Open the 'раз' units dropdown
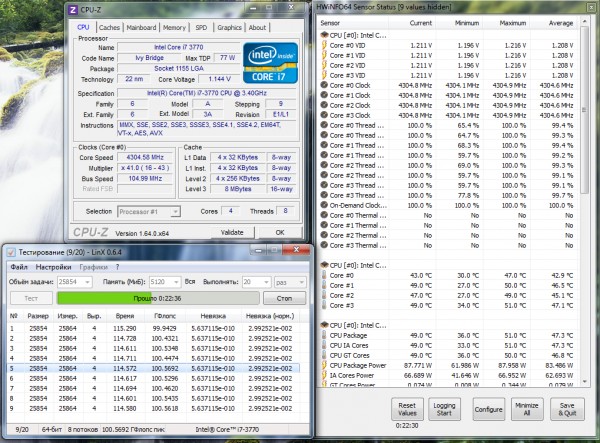 click(290, 282)
